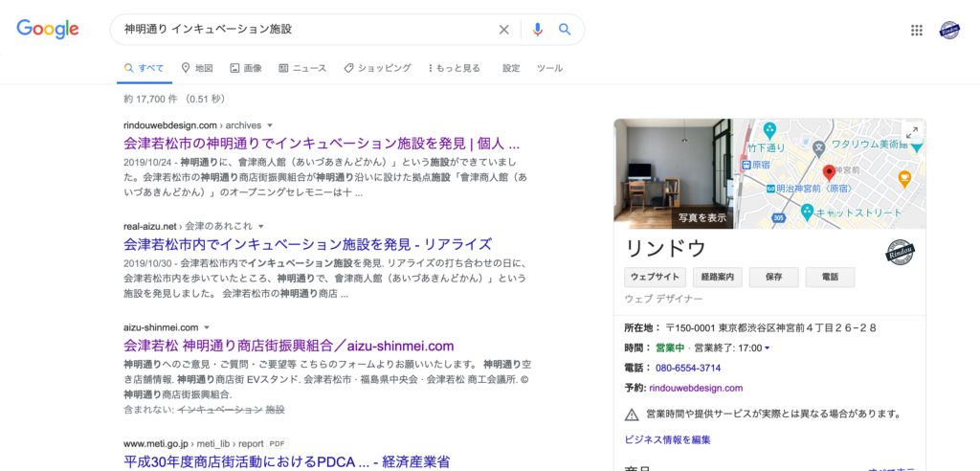Expand business hours next to 17:00
The image size is (980, 471).
[767, 348]
